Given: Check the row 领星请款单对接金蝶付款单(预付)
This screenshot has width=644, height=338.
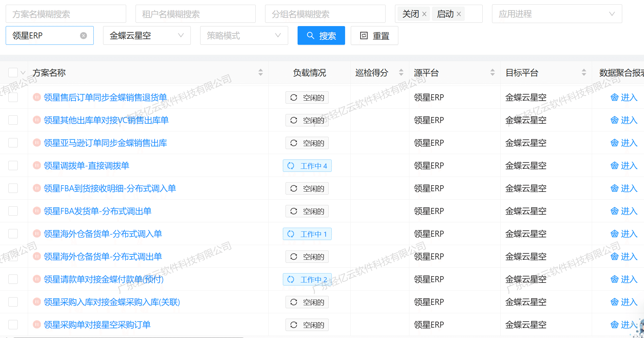Looking at the screenshot, I should (13, 279).
